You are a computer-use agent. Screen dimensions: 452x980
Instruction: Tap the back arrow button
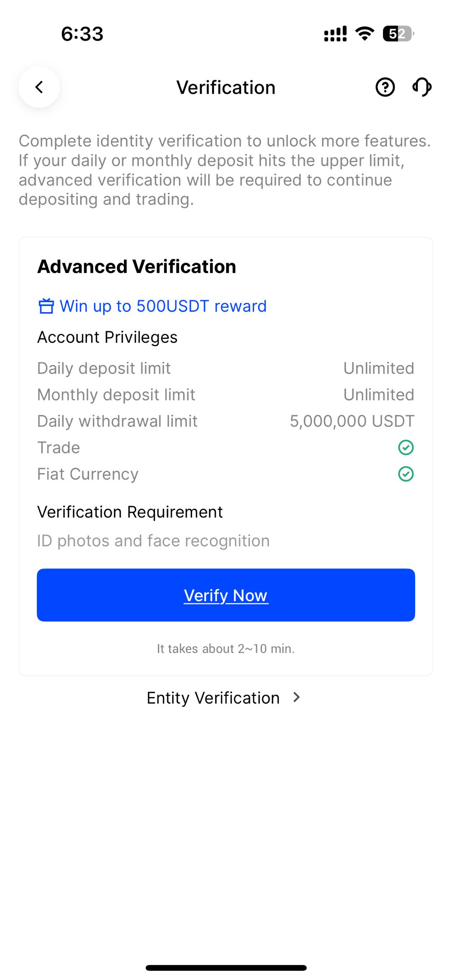pos(39,87)
